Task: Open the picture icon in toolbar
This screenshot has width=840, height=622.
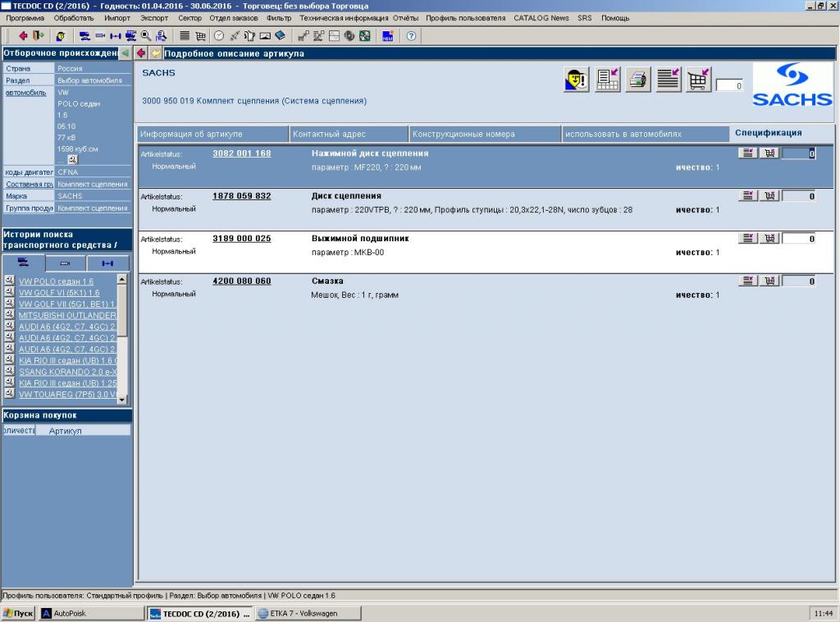Action: tap(265, 36)
